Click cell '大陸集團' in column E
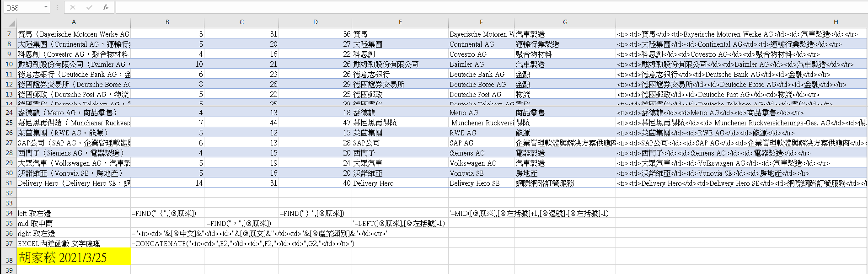The width and height of the screenshot is (868, 274). tap(400, 44)
